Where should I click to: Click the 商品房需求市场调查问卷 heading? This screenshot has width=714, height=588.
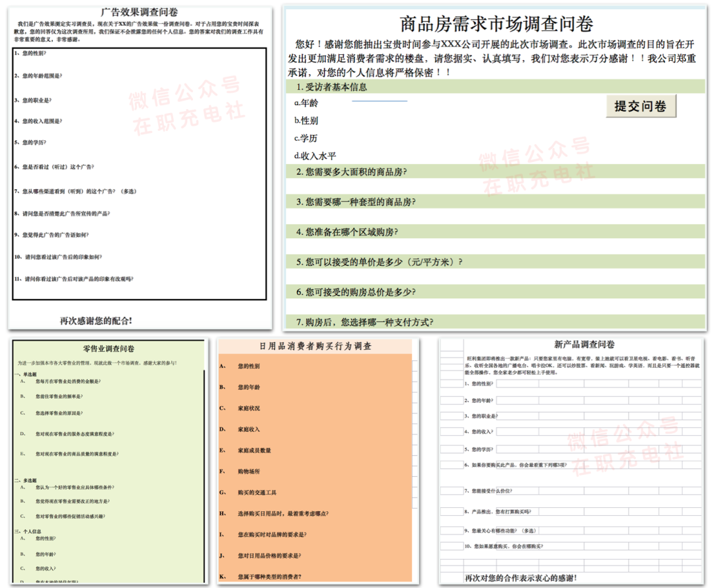(496, 24)
